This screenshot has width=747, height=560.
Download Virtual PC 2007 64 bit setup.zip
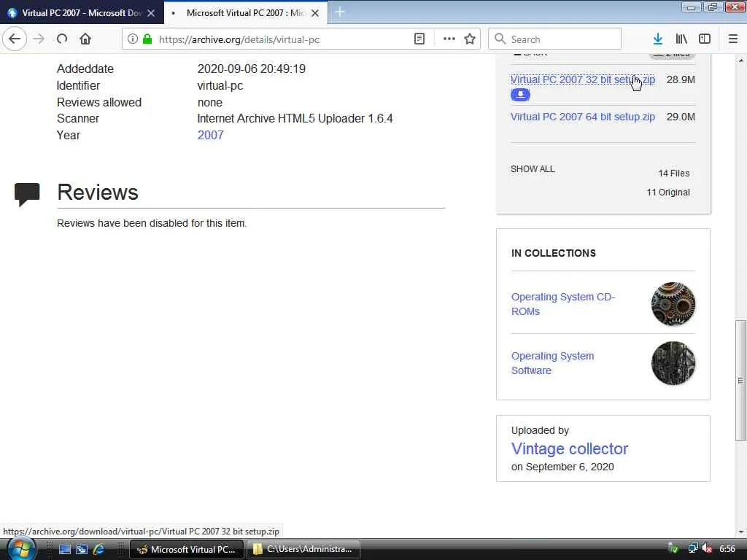583,117
